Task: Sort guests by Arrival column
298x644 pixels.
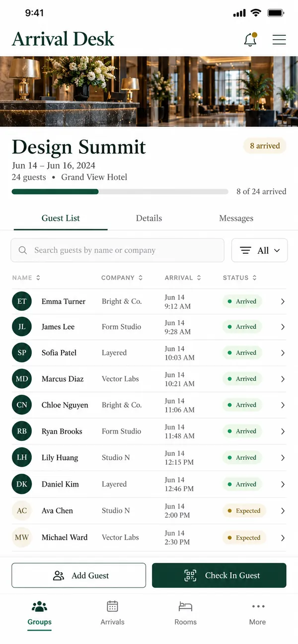Action: point(183,278)
